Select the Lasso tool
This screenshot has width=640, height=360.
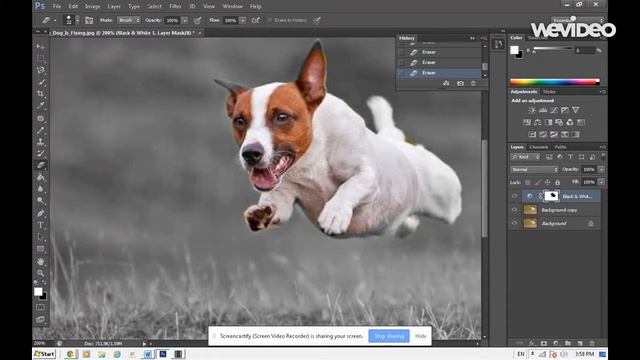point(40,70)
